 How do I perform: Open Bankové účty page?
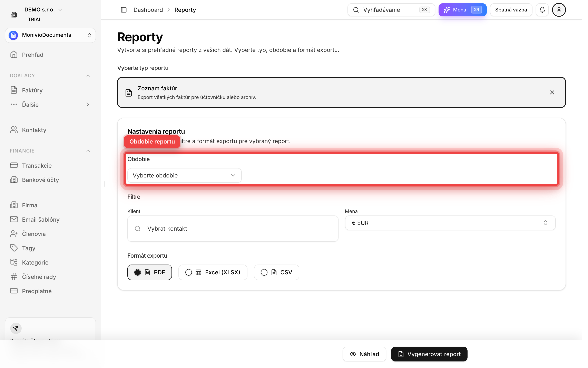tap(50, 180)
